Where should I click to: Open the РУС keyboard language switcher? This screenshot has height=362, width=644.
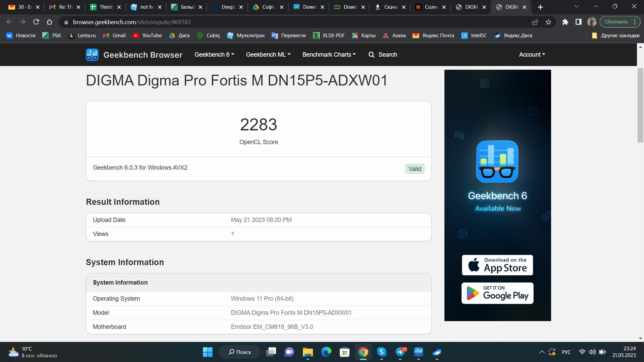(x=566, y=352)
